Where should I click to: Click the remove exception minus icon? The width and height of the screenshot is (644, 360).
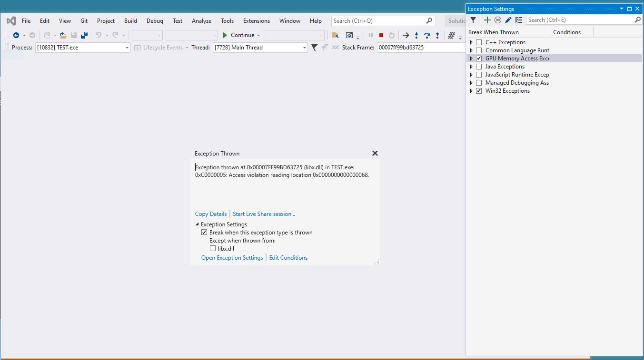[x=497, y=20]
